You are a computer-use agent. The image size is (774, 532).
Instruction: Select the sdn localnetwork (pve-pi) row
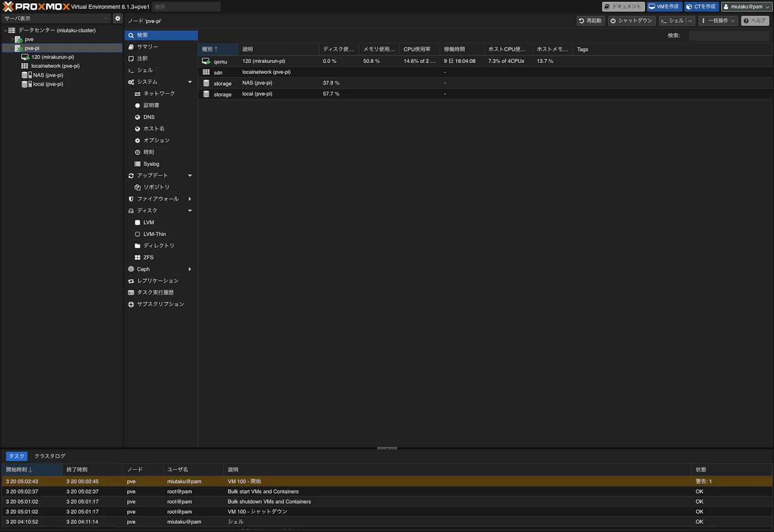point(485,72)
